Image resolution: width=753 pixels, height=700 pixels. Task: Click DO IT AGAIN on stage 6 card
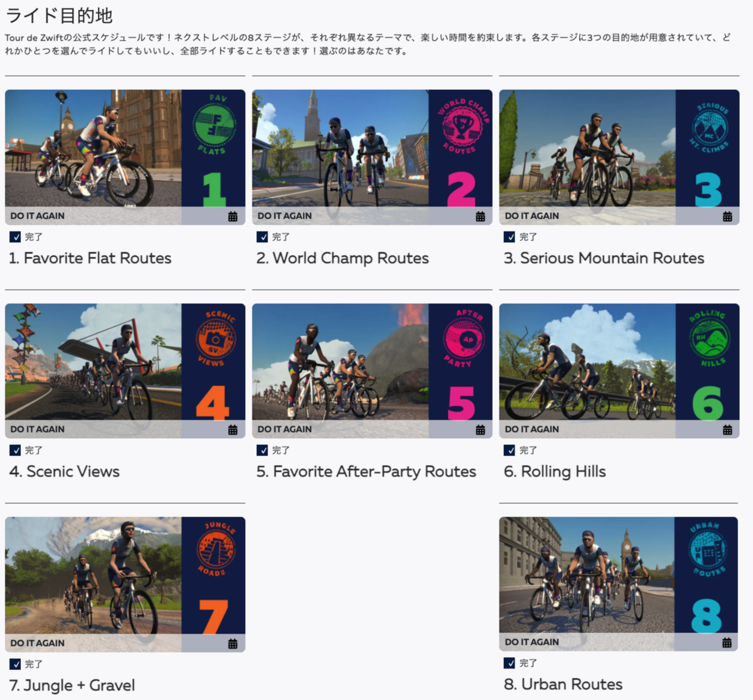coord(532,429)
